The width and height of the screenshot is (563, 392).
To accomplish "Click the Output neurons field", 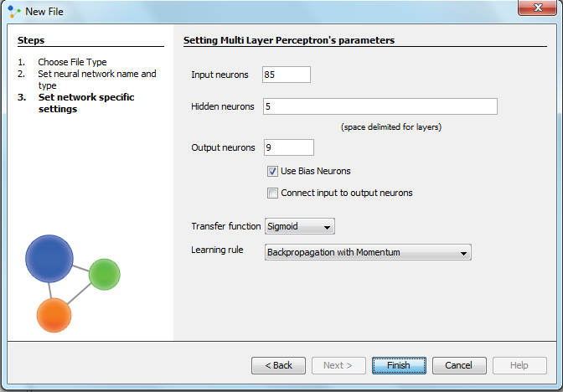I will pos(288,147).
